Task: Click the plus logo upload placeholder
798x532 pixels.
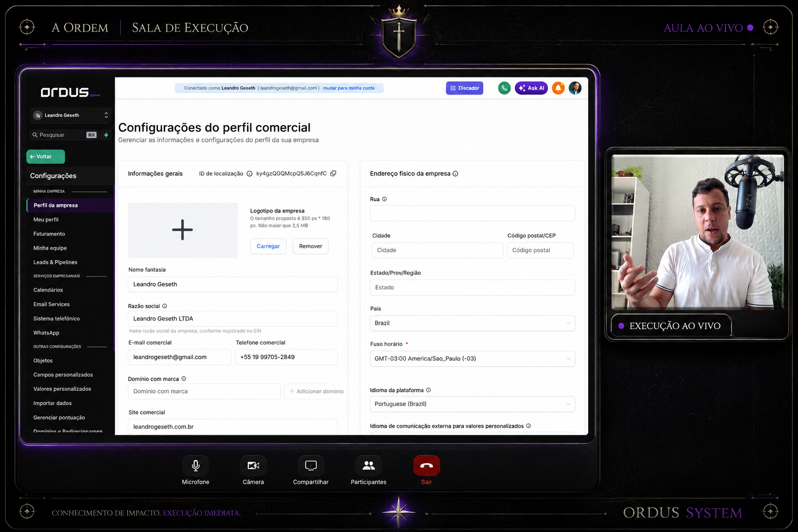Action: [182, 230]
